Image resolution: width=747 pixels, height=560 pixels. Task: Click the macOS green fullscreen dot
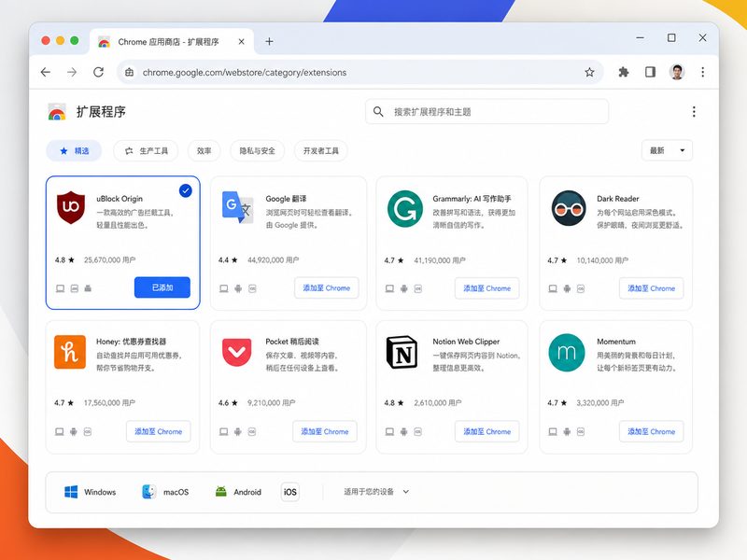[75, 40]
